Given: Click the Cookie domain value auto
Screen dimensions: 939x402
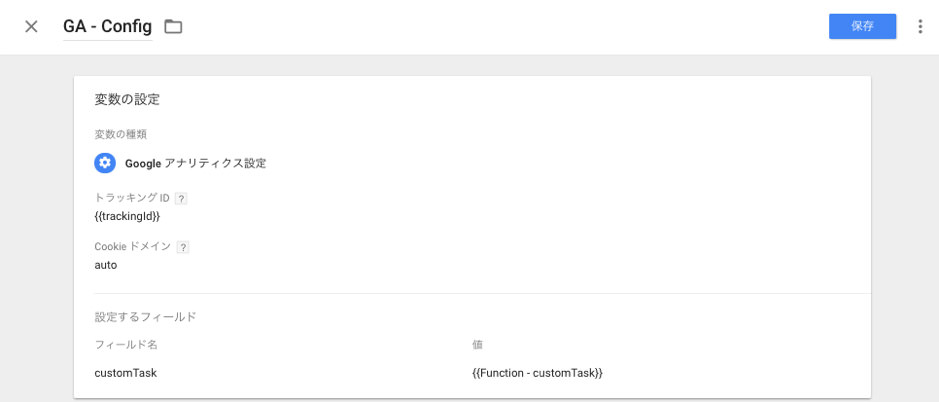Looking at the screenshot, I should pyautogui.click(x=106, y=265).
